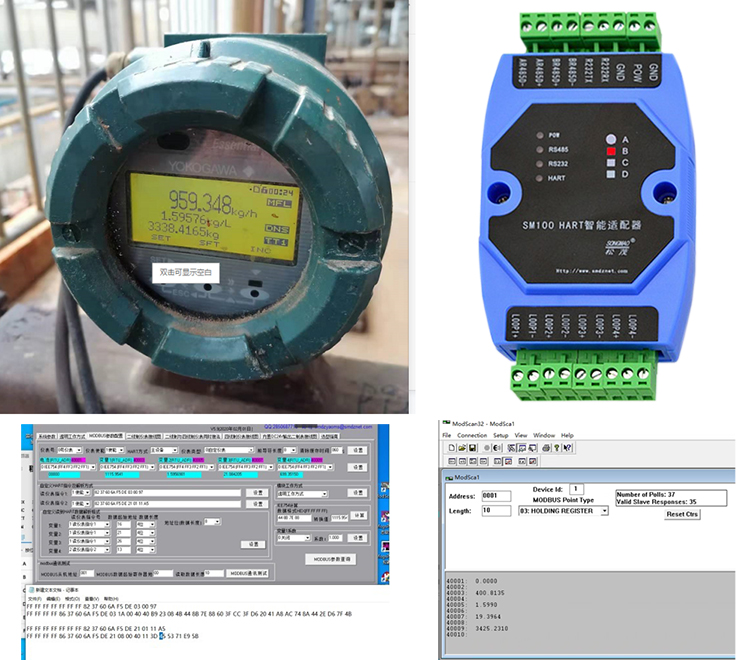Open the MODBUS Point Type dropdown
The width and height of the screenshot is (750, 660).
[604, 511]
